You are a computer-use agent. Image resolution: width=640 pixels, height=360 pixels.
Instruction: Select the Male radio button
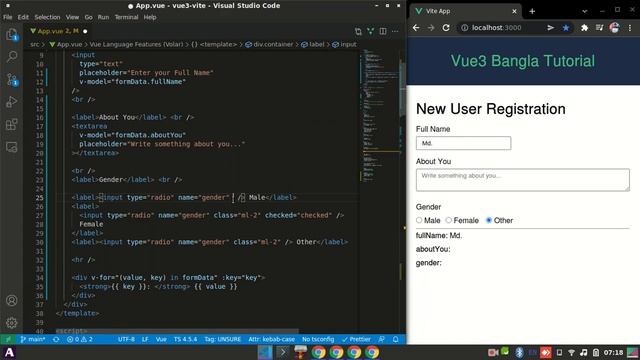click(x=419, y=220)
